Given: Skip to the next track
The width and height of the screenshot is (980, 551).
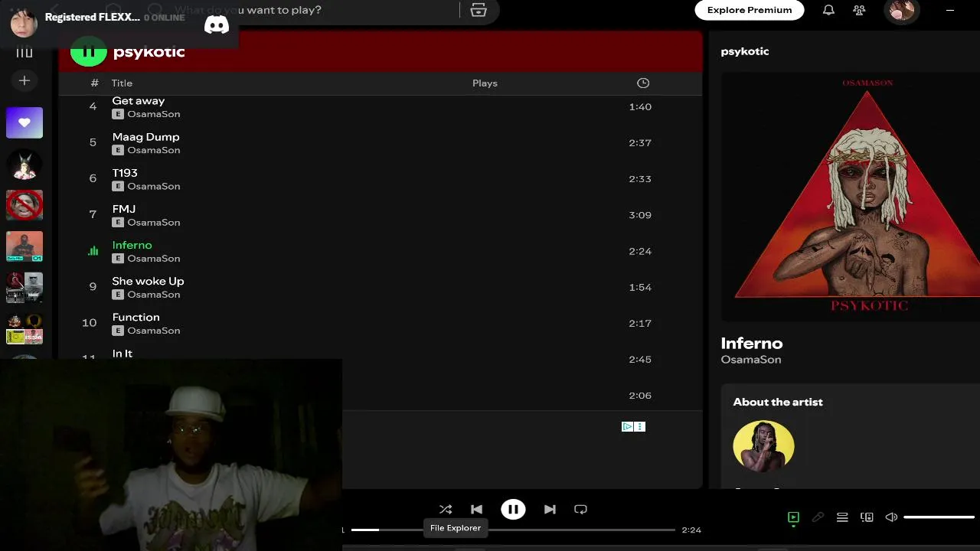Looking at the screenshot, I should [550, 509].
